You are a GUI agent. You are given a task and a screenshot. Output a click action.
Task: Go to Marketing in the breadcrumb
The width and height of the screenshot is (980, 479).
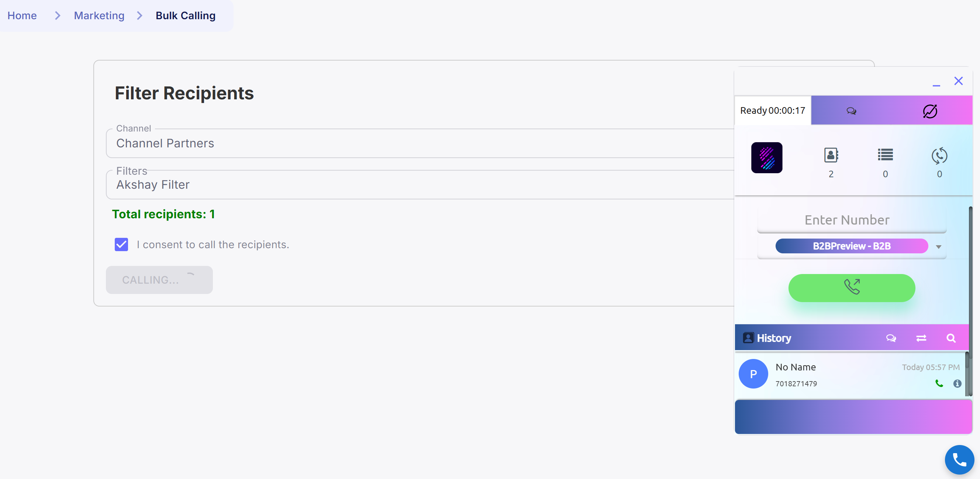pyautogui.click(x=99, y=16)
